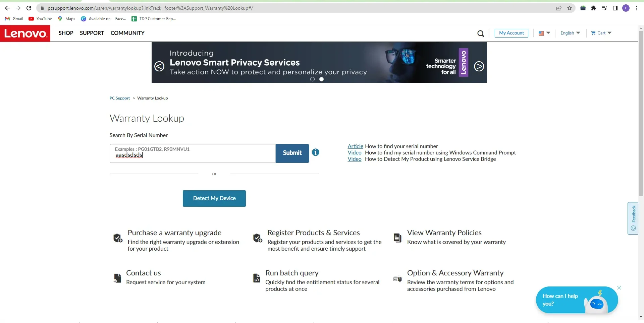Image resolution: width=644 pixels, height=323 pixels.
Task: Expand the English language dropdown
Action: tap(570, 33)
